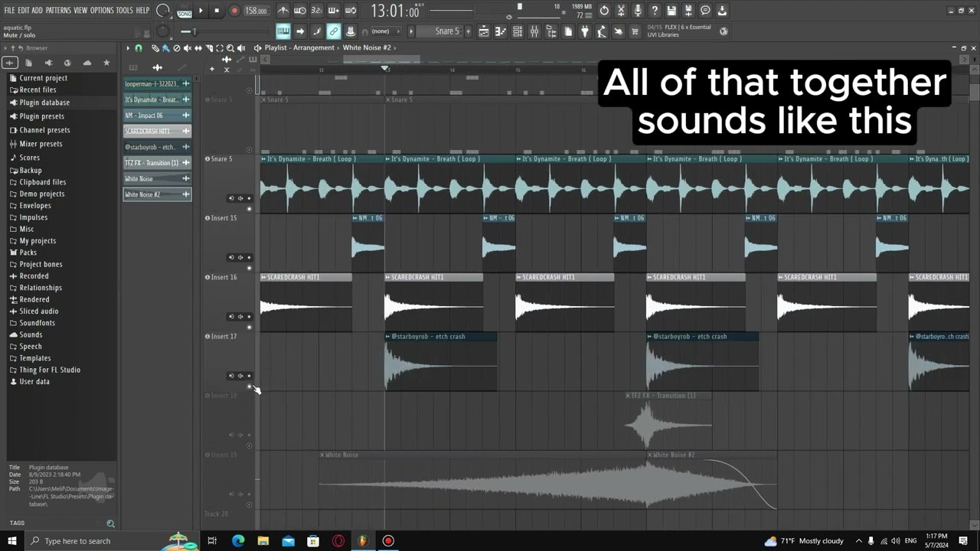Click the save project floppy icon
Image resolution: width=980 pixels, height=551 pixels.
(x=671, y=11)
